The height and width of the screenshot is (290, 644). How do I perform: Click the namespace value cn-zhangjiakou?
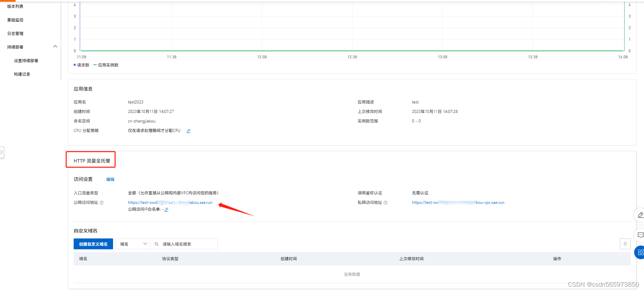click(142, 121)
